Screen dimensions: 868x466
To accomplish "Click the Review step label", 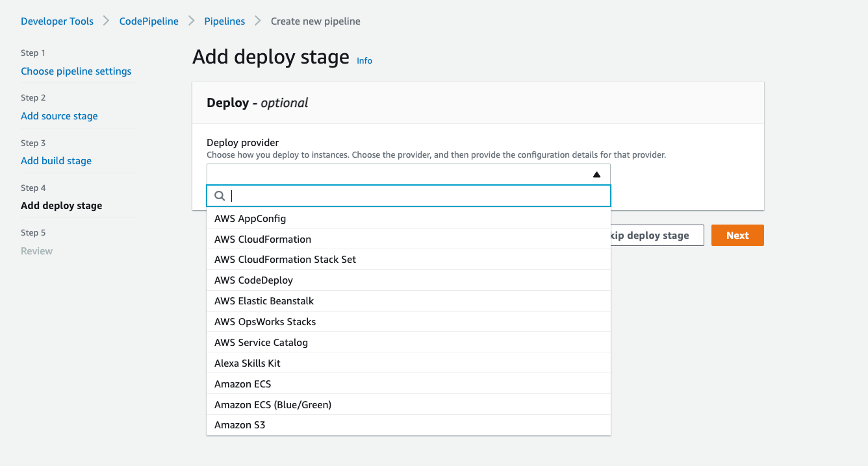I will tap(36, 251).
